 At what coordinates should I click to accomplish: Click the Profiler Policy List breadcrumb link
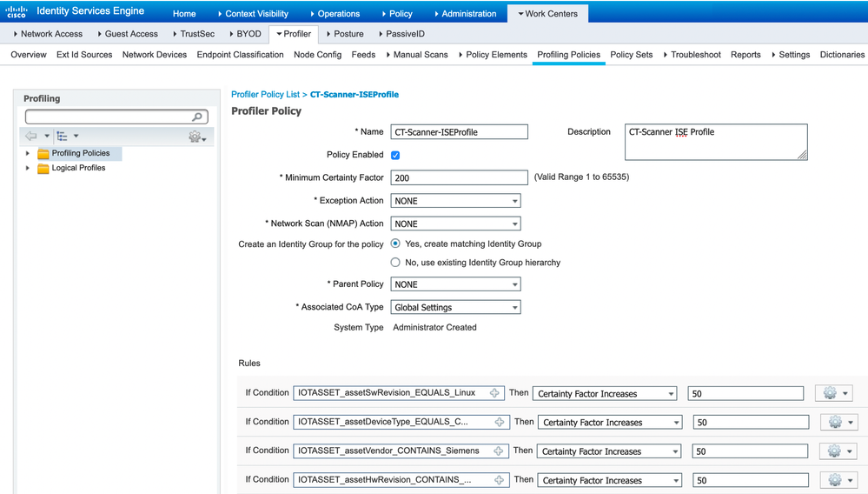point(265,95)
